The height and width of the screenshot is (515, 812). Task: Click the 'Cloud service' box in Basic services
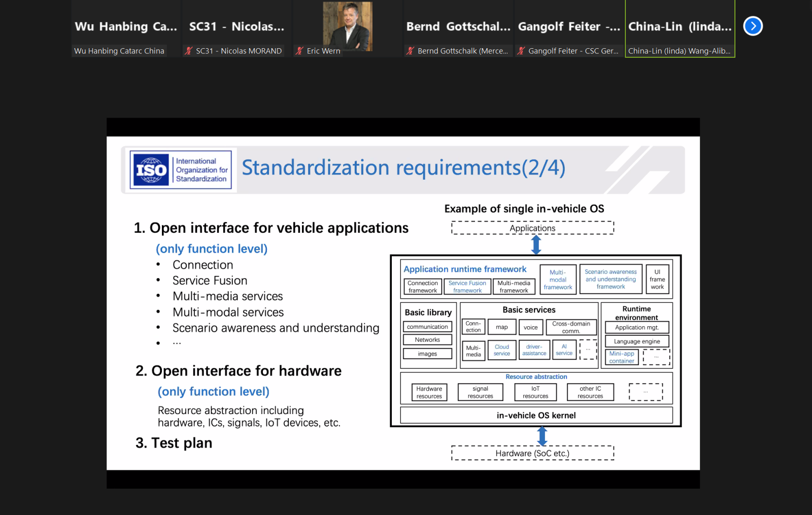[x=501, y=350]
